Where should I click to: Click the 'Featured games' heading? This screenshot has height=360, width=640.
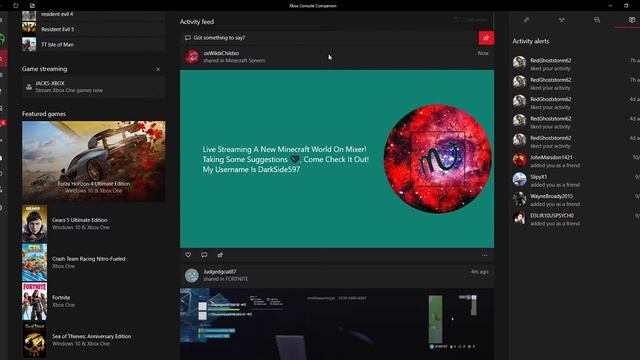[44, 114]
